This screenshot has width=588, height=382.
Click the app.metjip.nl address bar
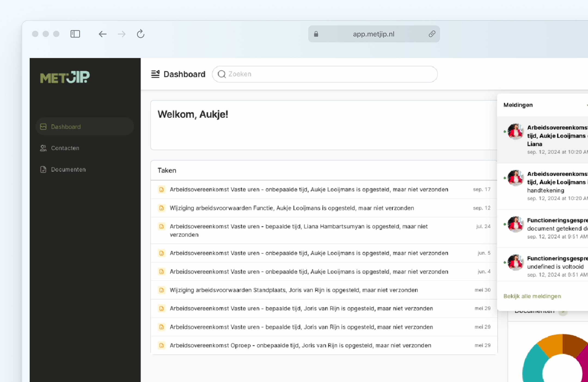(x=374, y=34)
